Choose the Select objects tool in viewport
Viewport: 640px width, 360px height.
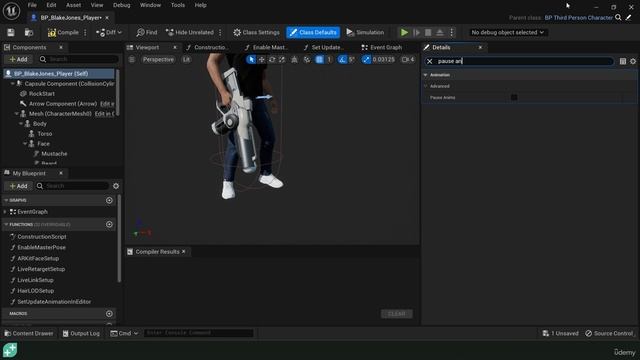click(x=251, y=60)
